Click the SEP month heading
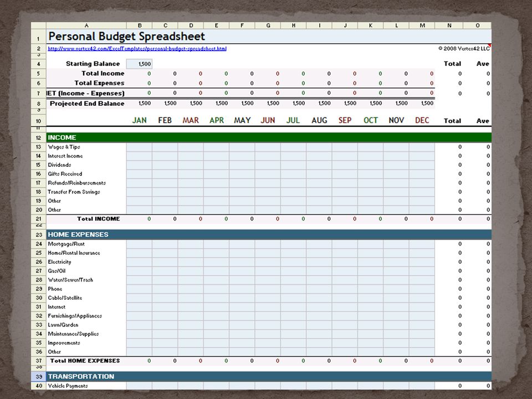The height and width of the screenshot is (399, 532). click(345, 120)
